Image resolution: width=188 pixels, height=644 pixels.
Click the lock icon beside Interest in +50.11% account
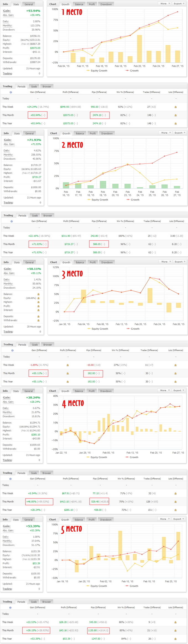coord(38,310)
